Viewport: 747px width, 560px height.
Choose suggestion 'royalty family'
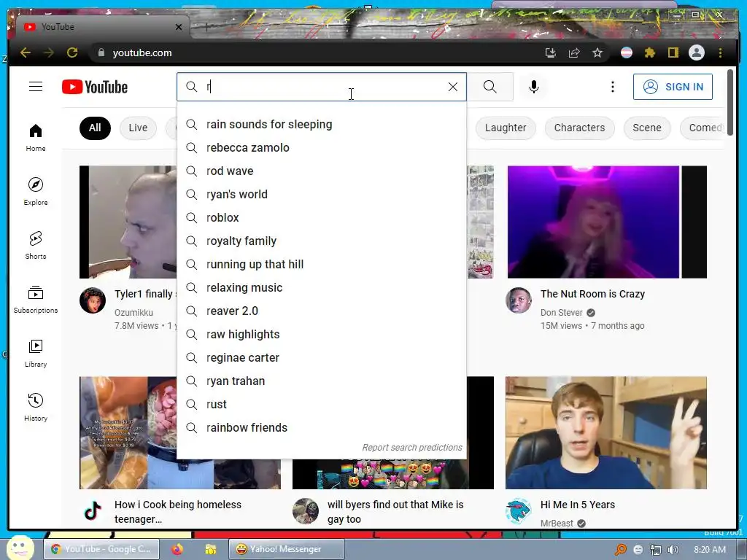coord(322,241)
